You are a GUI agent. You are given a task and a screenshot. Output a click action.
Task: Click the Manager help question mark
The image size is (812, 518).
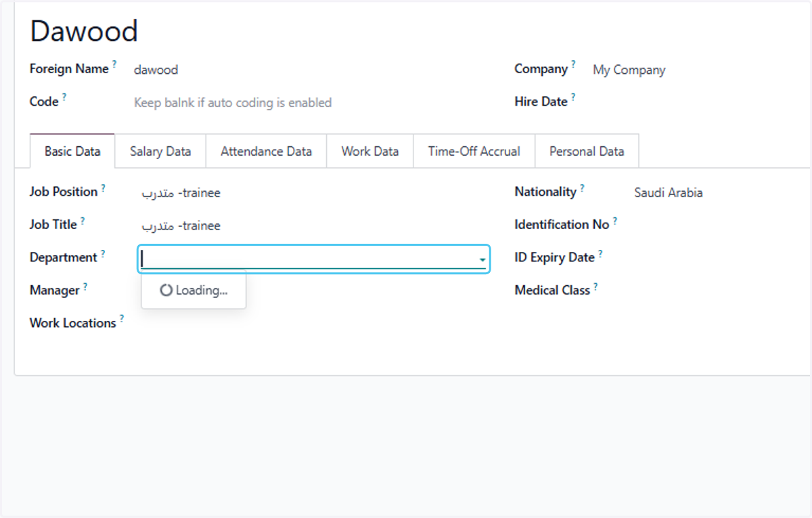tap(86, 286)
